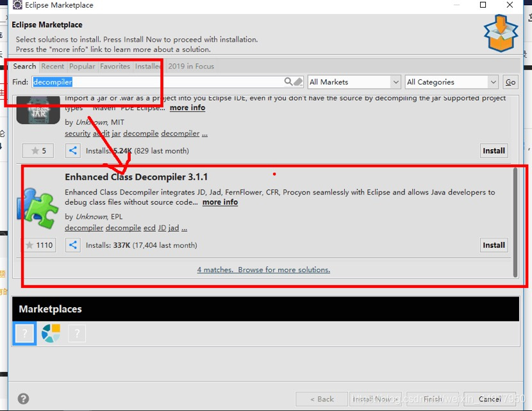Select the first highlighted marketplace icon
This screenshot has width=532, height=411.
24,334
